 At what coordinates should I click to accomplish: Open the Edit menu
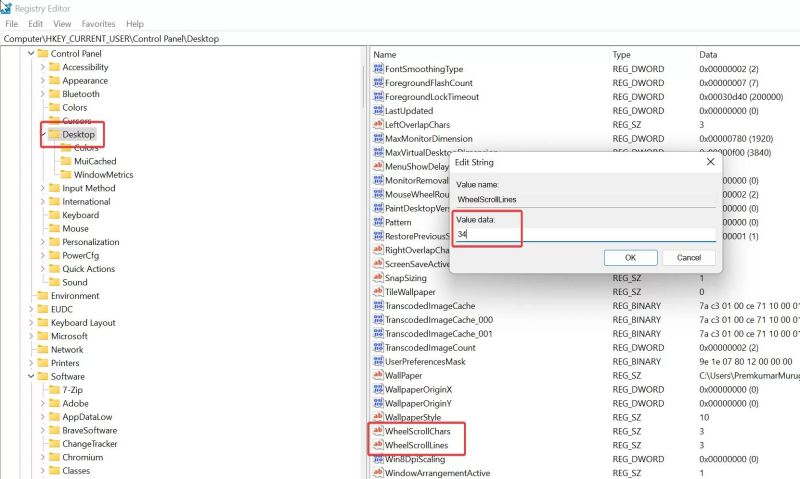tap(35, 23)
